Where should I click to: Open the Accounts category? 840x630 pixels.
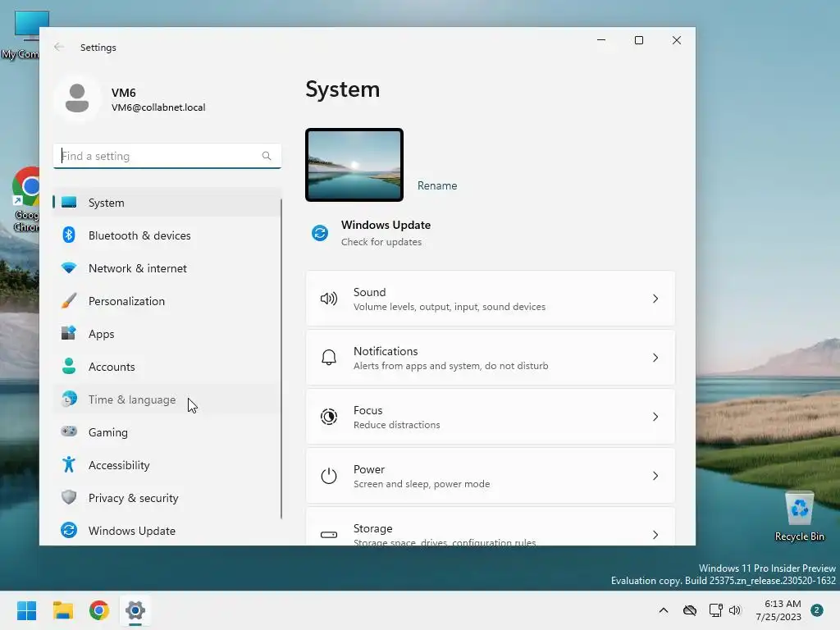coord(112,367)
